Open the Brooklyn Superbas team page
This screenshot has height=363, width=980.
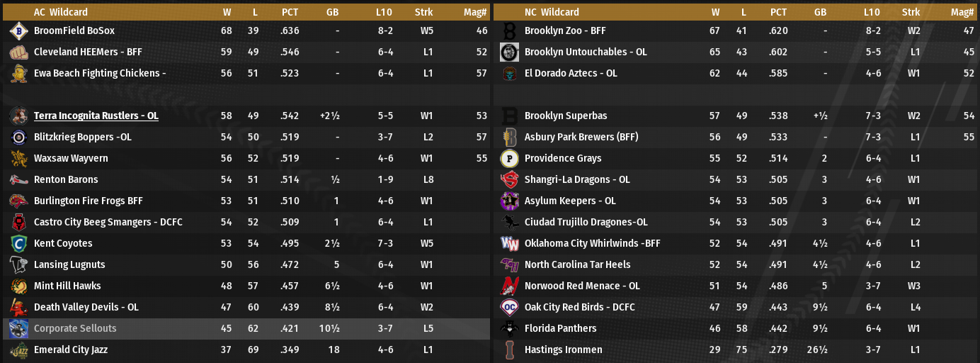pyautogui.click(x=566, y=116)
